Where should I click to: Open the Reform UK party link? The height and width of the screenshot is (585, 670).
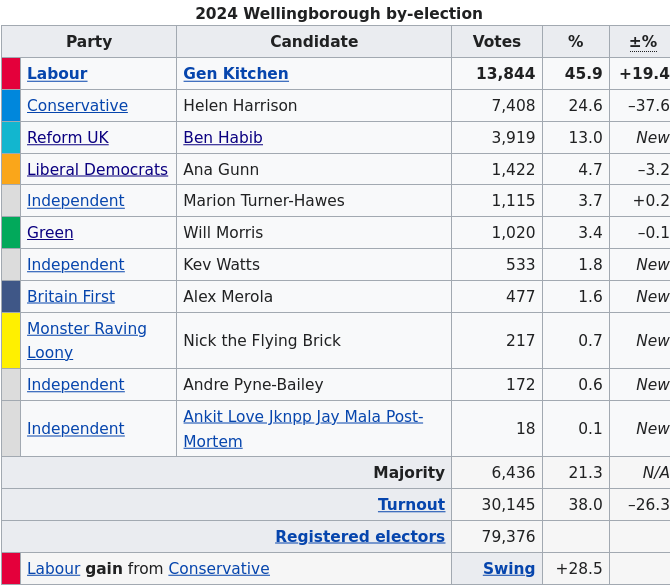click(x=68, y=138)
